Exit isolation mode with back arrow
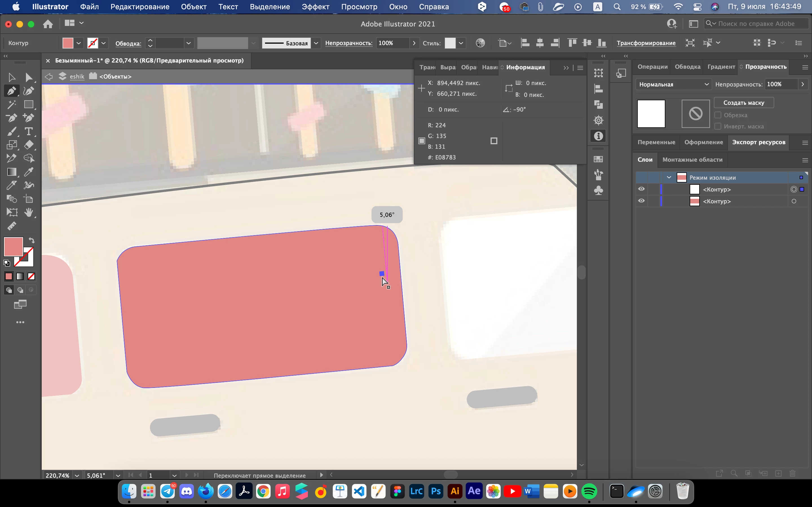 (x=49, y=76)
